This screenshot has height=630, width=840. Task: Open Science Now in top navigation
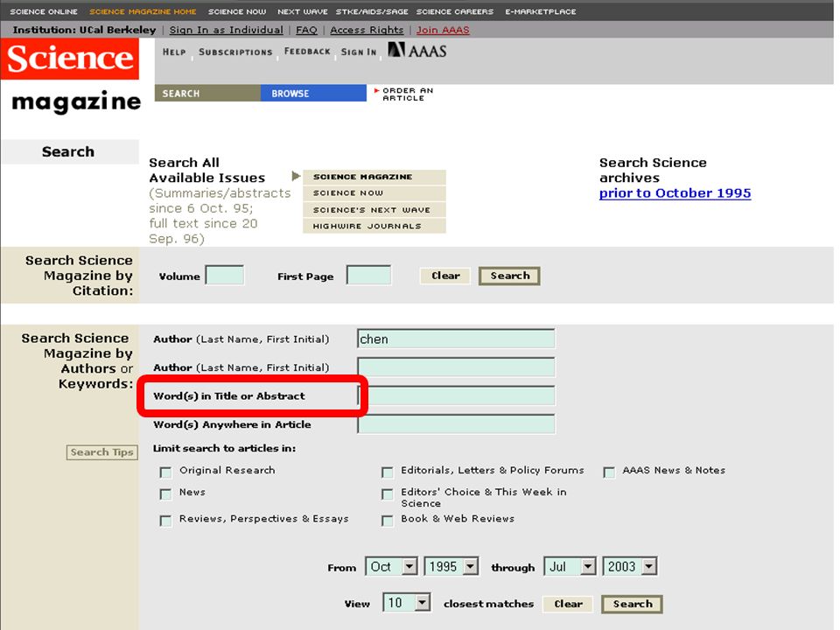pyautogui.click(x=237, y=11)
